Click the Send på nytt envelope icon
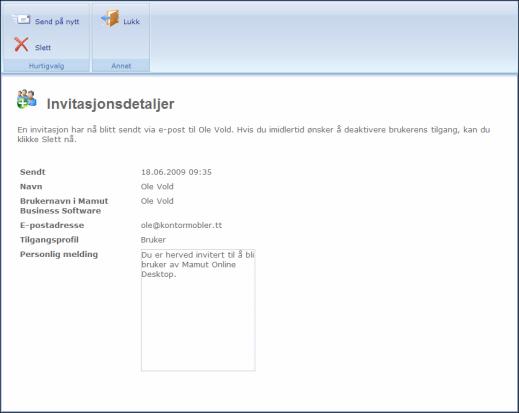The image size is (519, 413). pyautogui.click(x=22, y=20)
